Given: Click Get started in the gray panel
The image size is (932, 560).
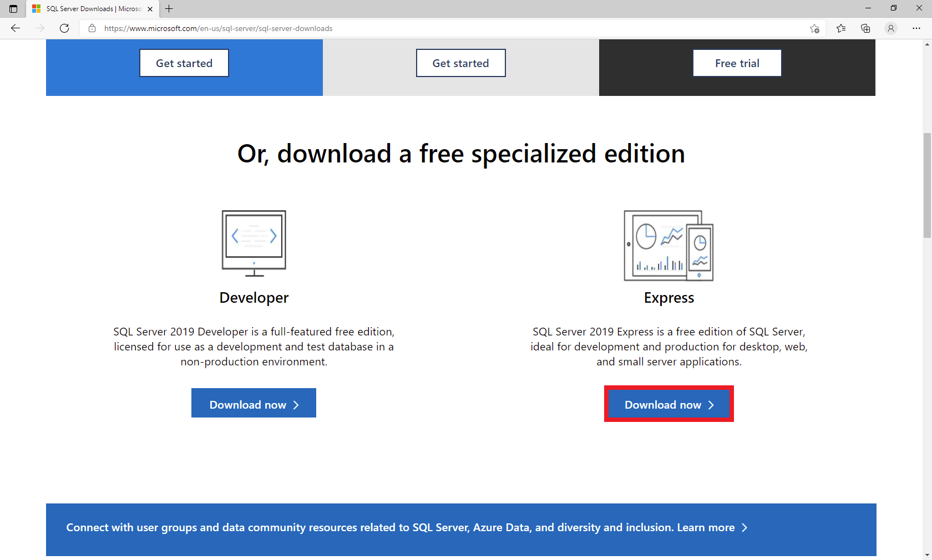Looking at the screenshot, I should point(461,63).
